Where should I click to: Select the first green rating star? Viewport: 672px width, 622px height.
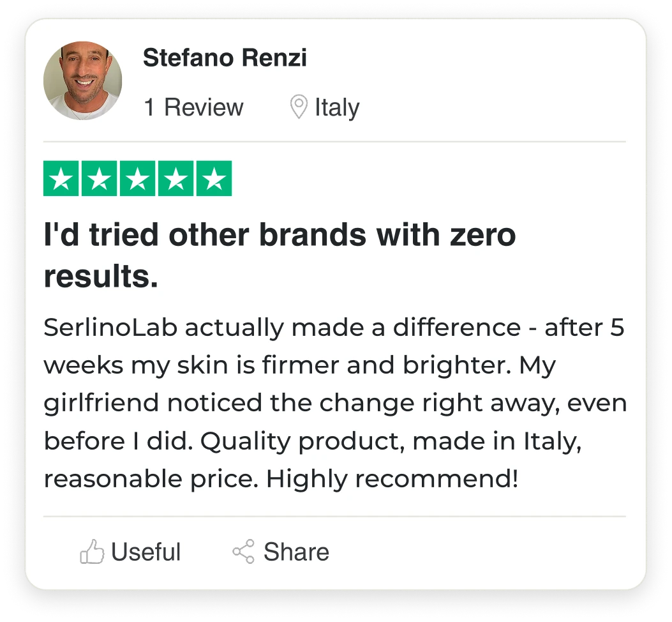61,179
